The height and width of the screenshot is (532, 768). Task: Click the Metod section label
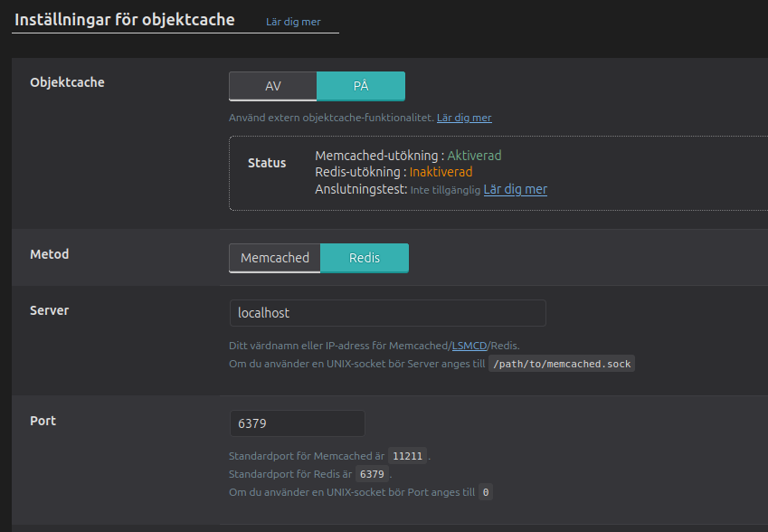[50, 254]
